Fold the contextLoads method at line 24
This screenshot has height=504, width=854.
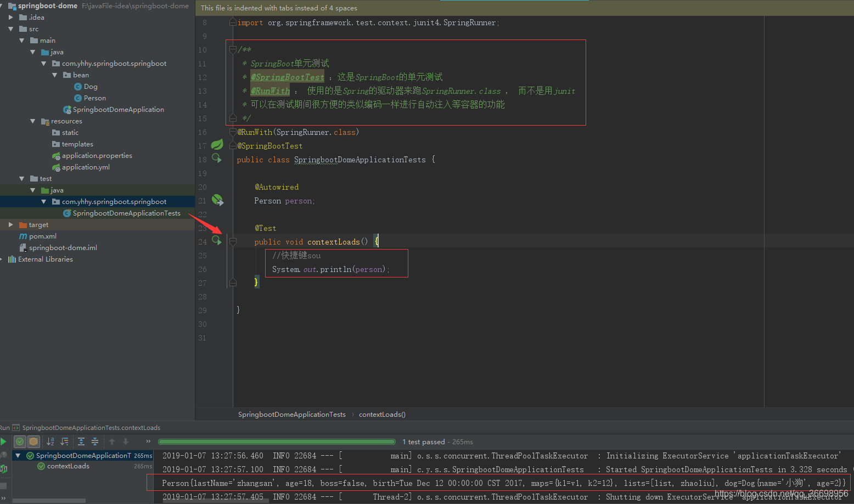tap(233, 242)
